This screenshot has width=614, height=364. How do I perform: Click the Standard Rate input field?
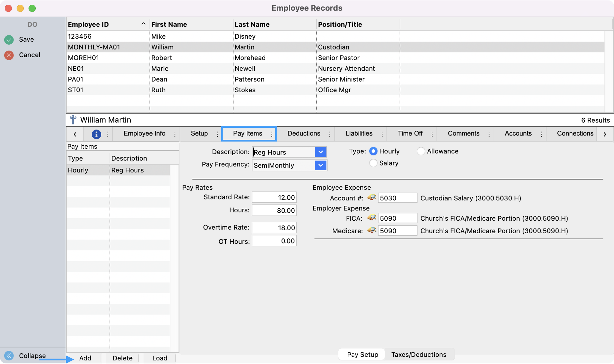click(x=274, y=197)
